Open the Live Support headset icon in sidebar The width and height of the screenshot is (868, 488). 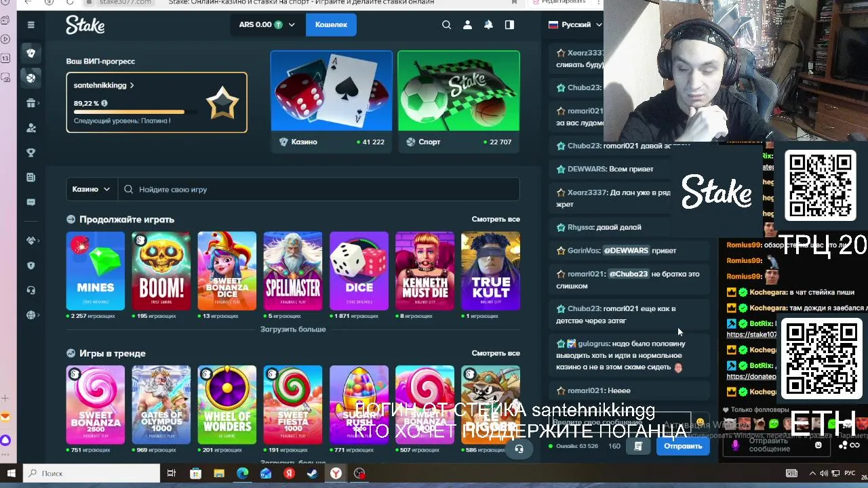point(31,290)
